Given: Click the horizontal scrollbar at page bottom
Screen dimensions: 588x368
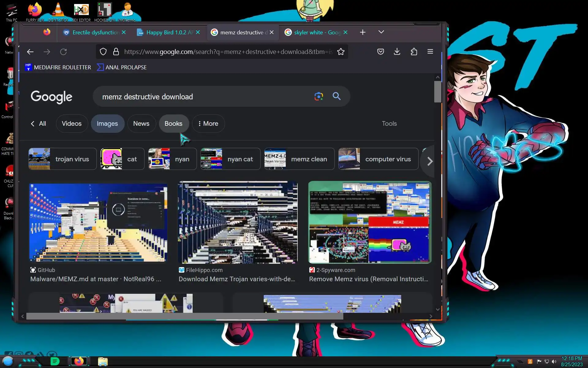Looking at the screenshot, I should [184, 316].
